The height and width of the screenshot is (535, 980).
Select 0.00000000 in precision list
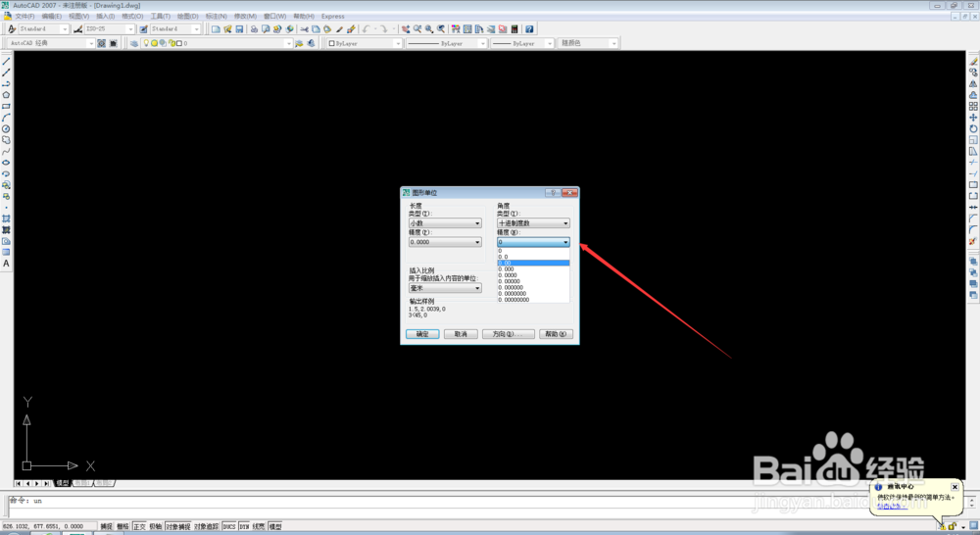(x=533, y=300)
